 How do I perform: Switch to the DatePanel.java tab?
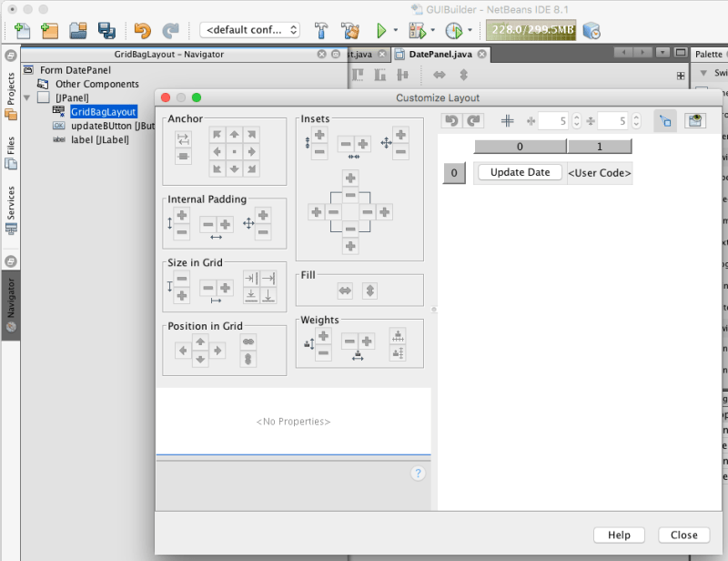[x=442, y=54]
